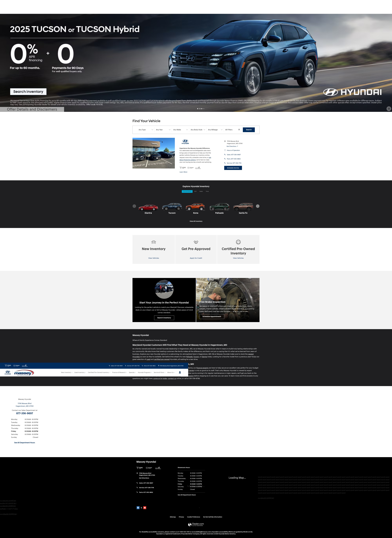Image resolution: width=392 pixels, height=538 pixels.
Task: Open the About Us nav menu
Action: pos(171,373)
